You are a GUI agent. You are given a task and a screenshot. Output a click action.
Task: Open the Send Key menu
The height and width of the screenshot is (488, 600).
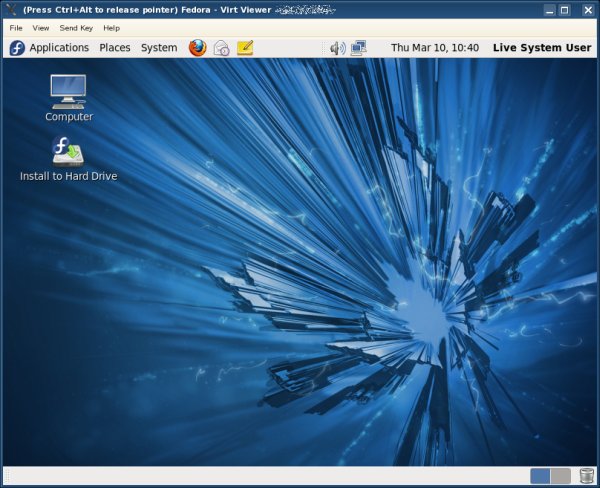[76, 28]
